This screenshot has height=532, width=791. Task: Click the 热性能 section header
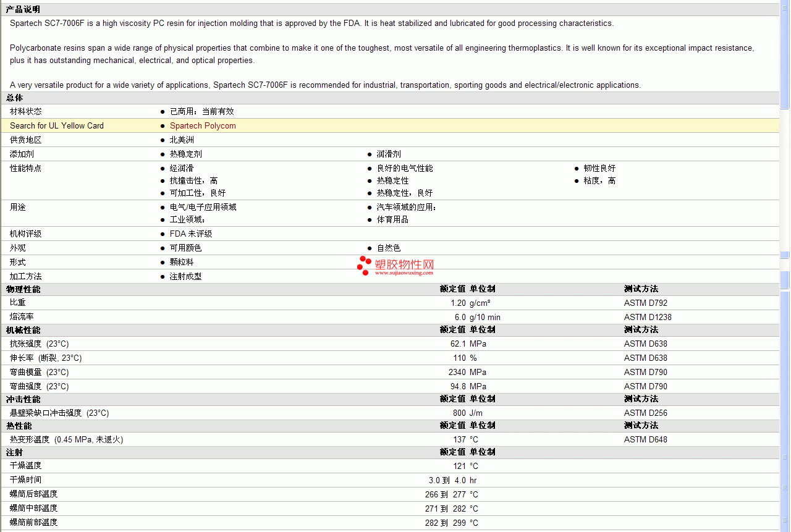19,426
